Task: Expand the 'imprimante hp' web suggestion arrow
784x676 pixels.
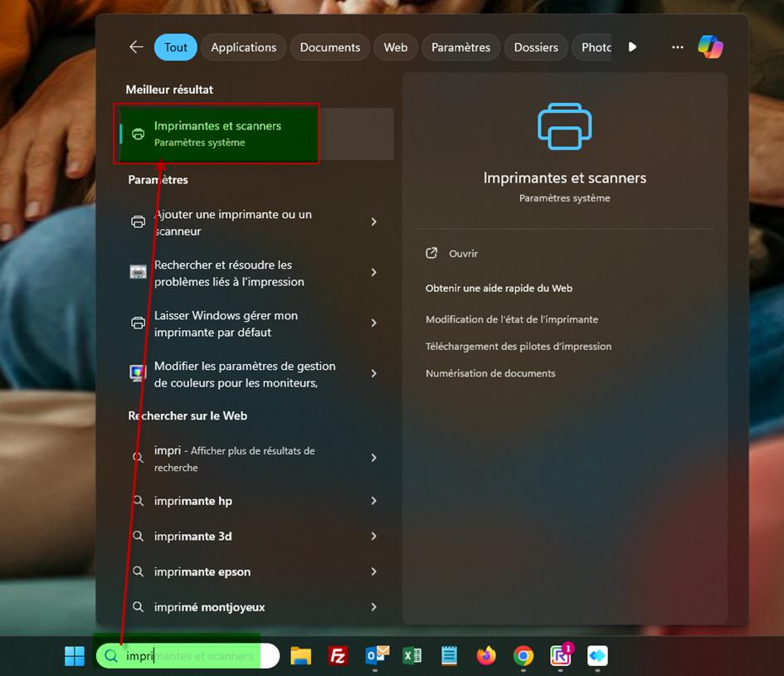Action: coord(374,501)
